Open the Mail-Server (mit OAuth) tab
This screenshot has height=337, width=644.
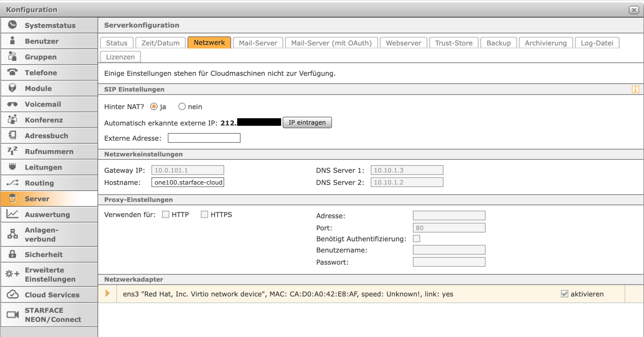tap(331, 43)
